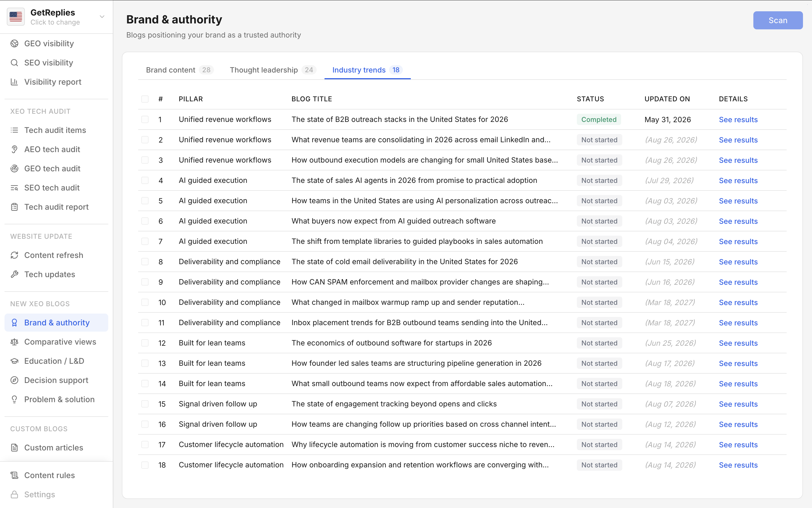Click the Custom articles document icon
The height and width of the screenshot is (508, 812).
point(14,448)
